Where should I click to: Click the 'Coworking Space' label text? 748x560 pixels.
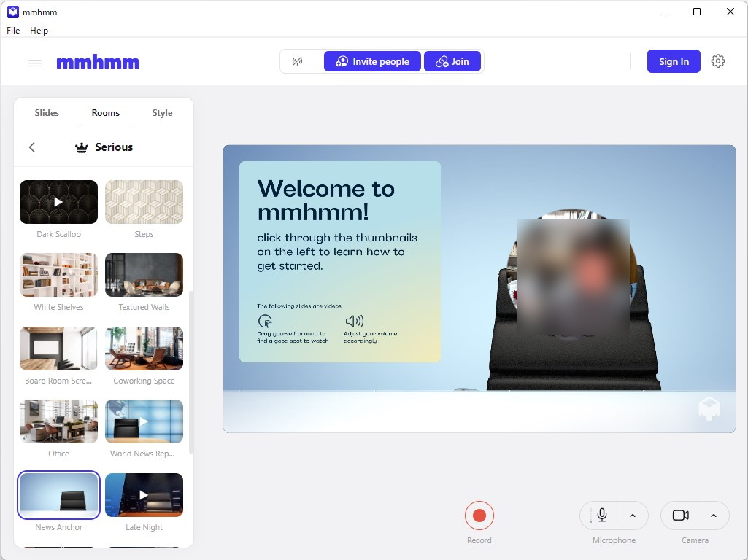tap(144, 381)
